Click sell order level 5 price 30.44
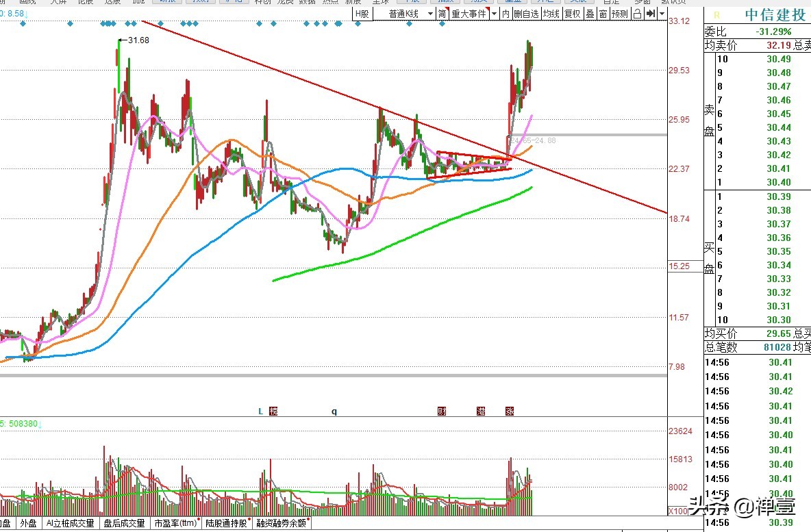Screen dimensions: 811x532 pos(778,127)
